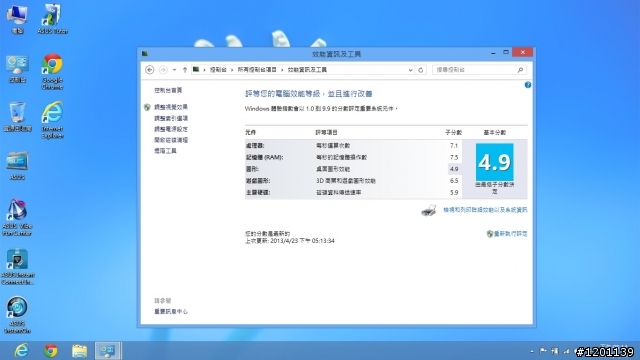
Task: Open the Computer desktop icon
Action: 17,18
